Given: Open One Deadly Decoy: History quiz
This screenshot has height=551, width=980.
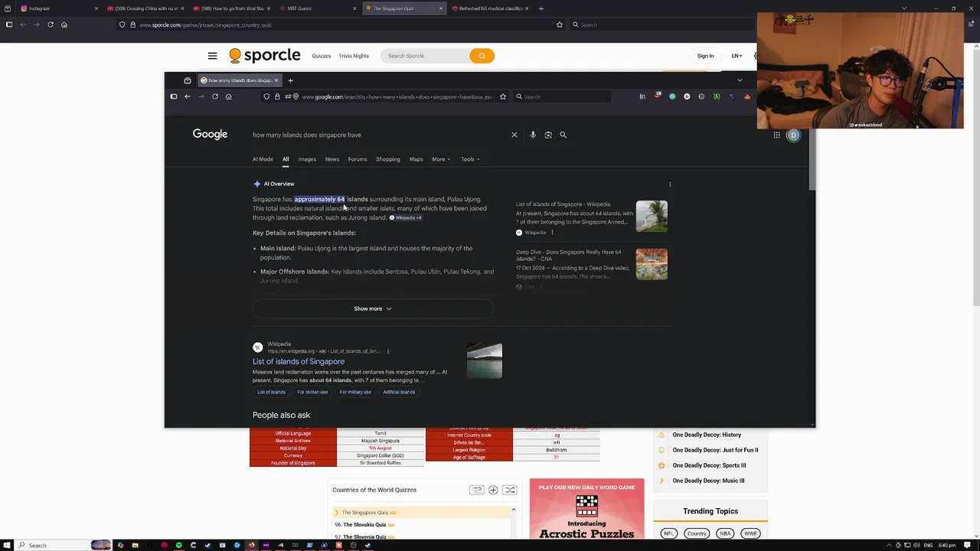Looking at the screenshot, I should pyautogui.click(x=707, y=435).
